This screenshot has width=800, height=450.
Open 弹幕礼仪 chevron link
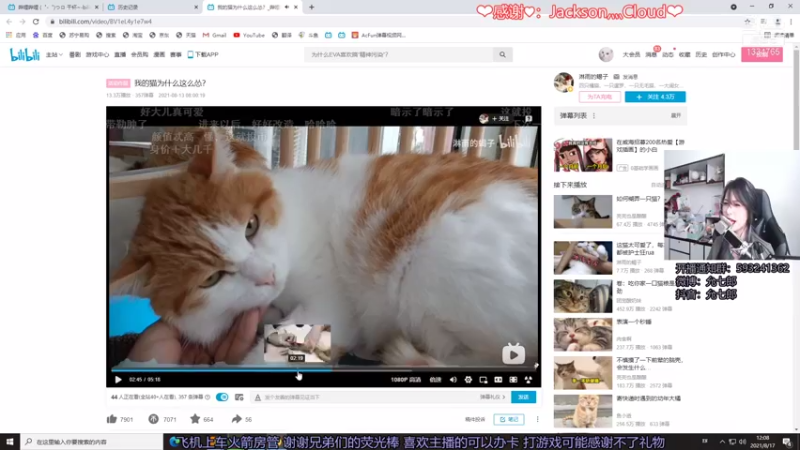[x=492, y=397]
